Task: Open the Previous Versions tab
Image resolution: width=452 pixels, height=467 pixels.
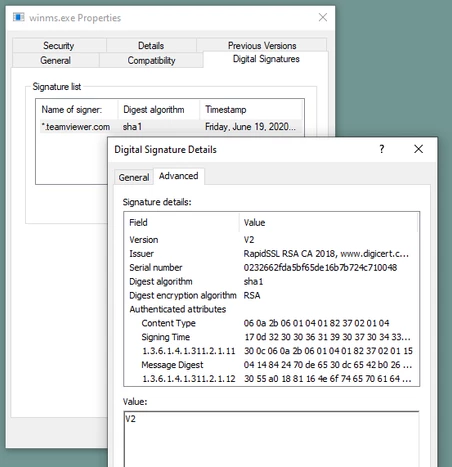Action: [262, 45]
